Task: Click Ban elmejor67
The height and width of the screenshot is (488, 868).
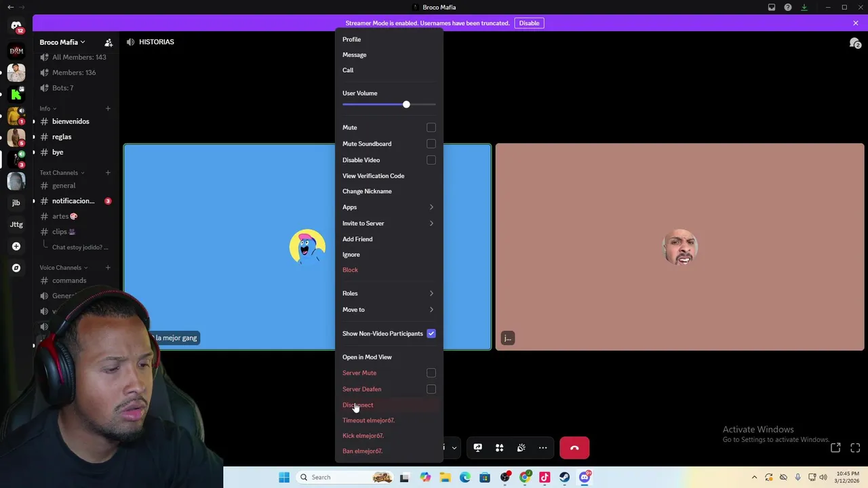Action: tap(389, 451)
